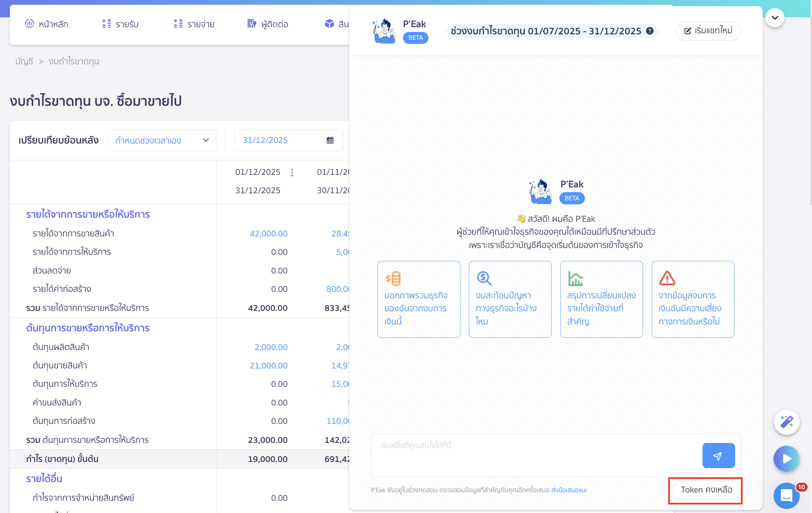Click the blue play tutorial button
This screenshot has height=513, width=812.
pyautogui.click(x=786, y=459)
